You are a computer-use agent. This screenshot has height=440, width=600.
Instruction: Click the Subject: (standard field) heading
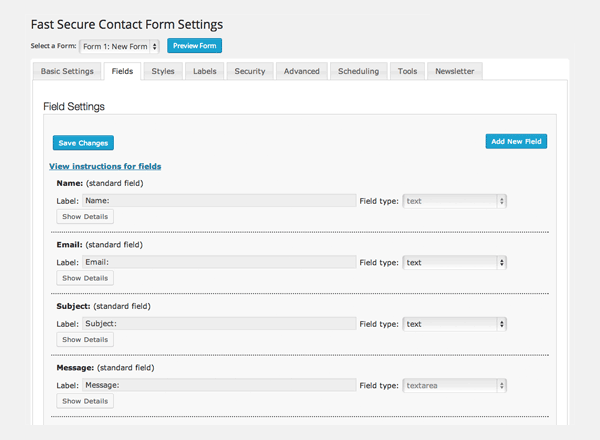pyautogui.click(x=103, y=306)
